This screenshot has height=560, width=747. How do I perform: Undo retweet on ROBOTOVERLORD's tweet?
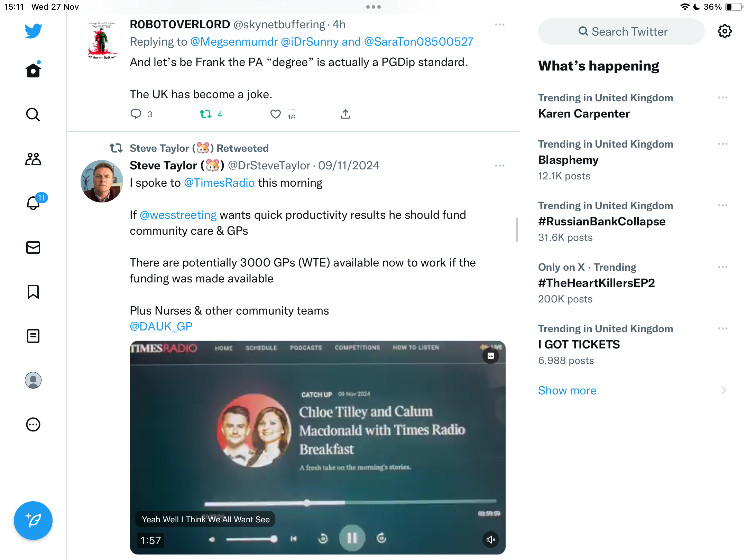pyautogui.click(x=206, y=114)
